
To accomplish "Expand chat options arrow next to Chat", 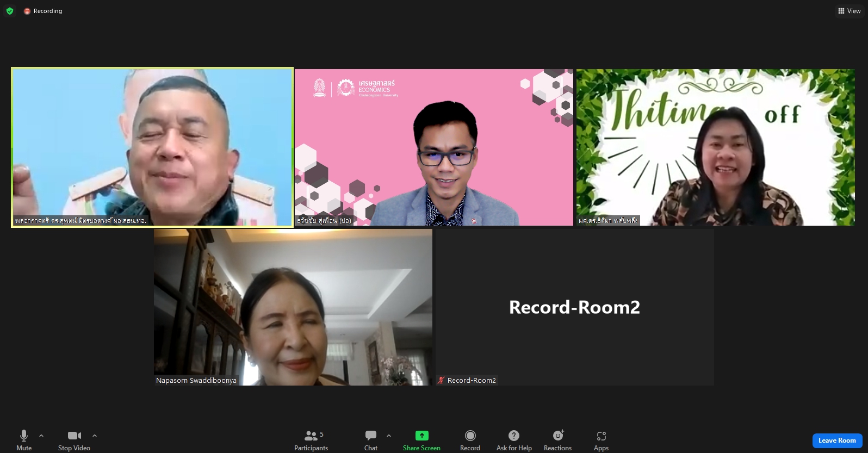I will coord(389,436).
